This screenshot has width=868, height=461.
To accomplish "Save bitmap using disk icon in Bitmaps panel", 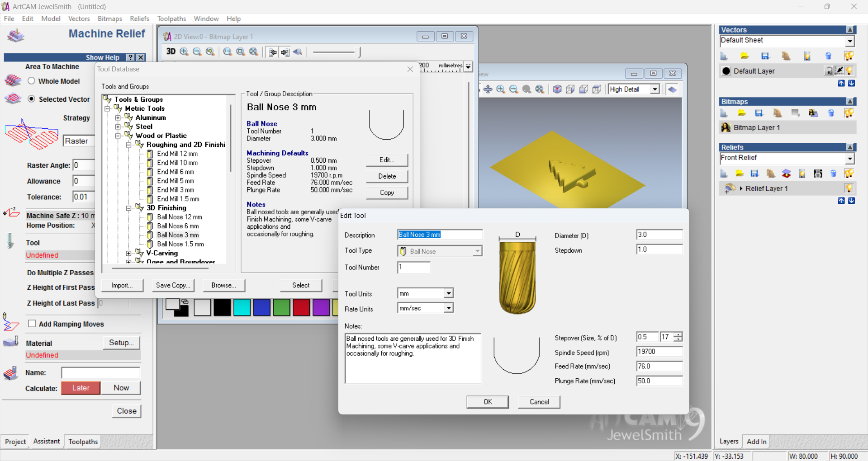I will (x=759, y=113).
